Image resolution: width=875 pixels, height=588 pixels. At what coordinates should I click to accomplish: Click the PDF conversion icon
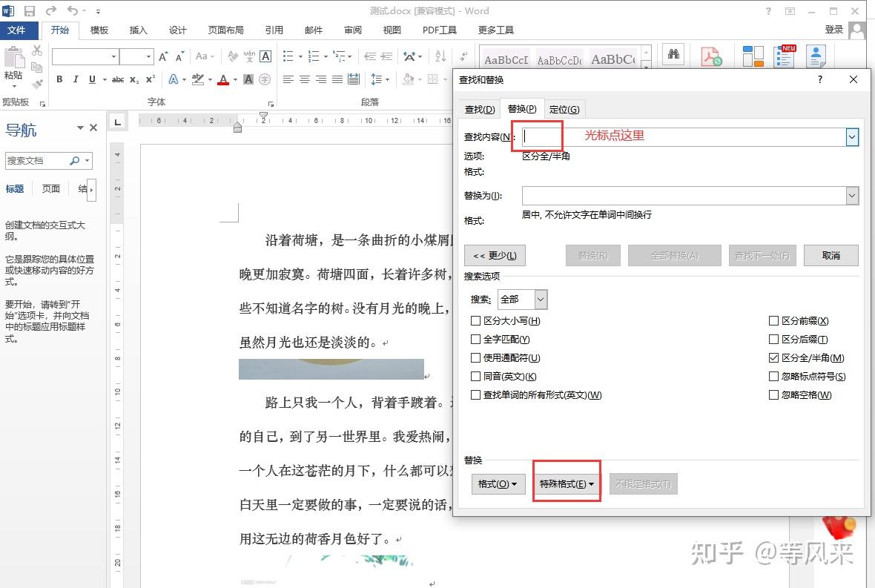point(711,56)
